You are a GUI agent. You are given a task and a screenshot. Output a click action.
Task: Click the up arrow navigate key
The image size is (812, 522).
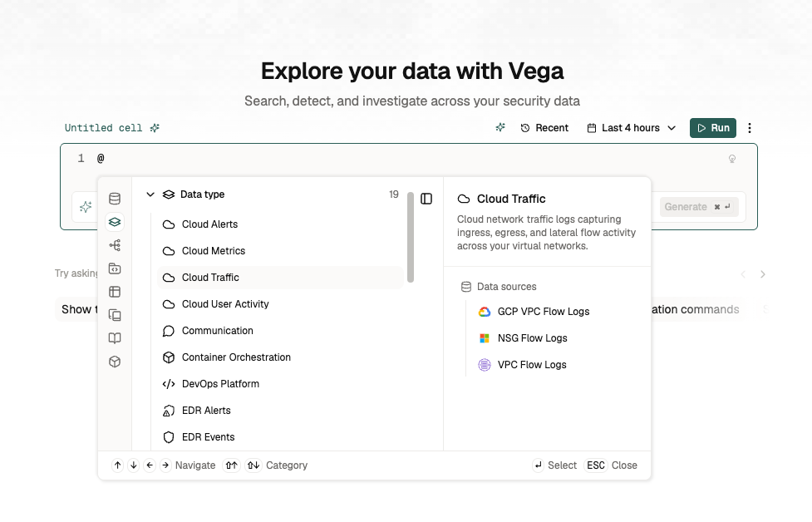tap(117, 465)
